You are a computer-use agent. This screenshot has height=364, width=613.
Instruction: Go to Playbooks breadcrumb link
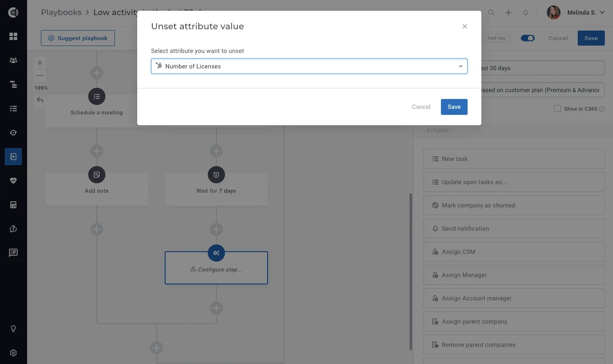[61, 12]
